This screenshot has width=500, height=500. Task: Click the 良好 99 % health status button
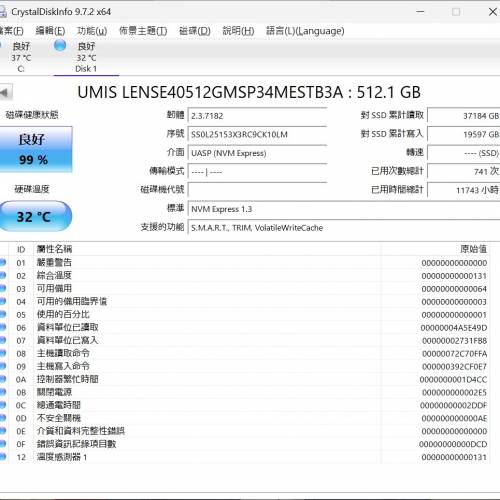click(35, 149)
